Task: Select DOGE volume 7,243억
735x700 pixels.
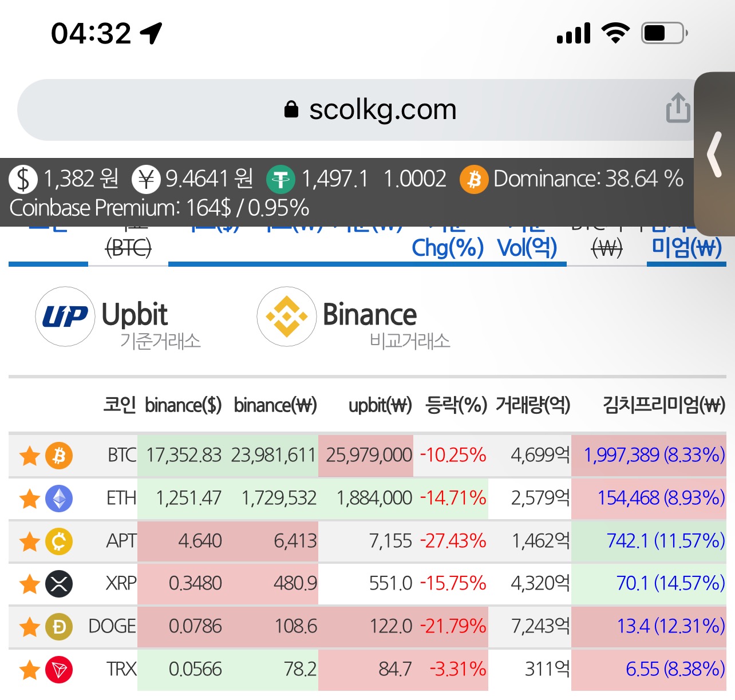Action: (x=541, y=627)
